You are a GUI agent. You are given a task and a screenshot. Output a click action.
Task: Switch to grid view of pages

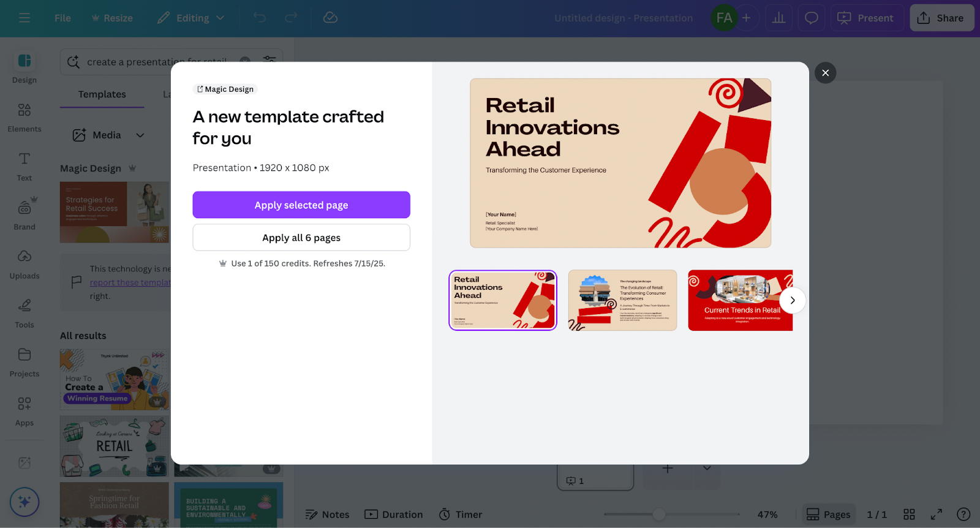coord(909,515)
